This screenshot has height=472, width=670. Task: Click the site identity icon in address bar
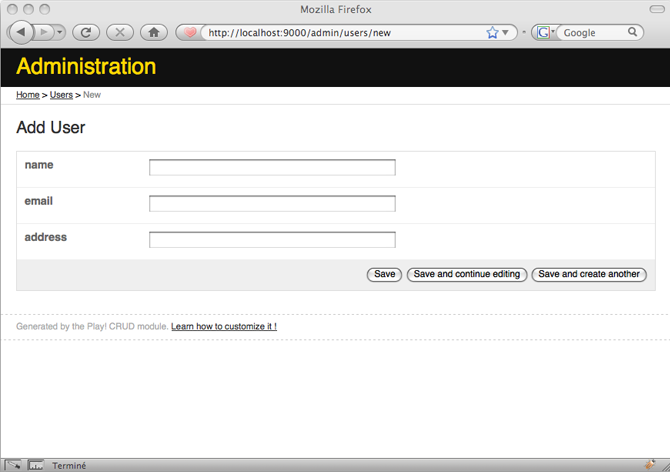point(190,33)
